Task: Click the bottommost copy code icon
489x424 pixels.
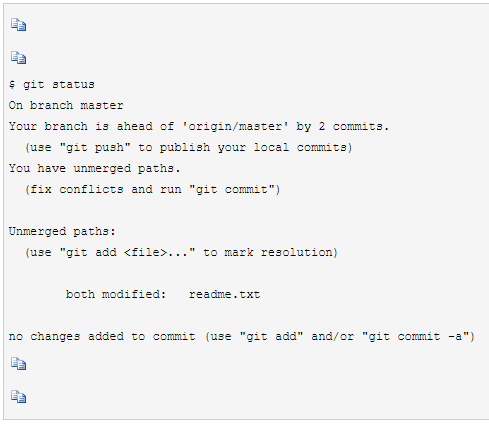Action: pyautogui.click(x=18, y=397)
